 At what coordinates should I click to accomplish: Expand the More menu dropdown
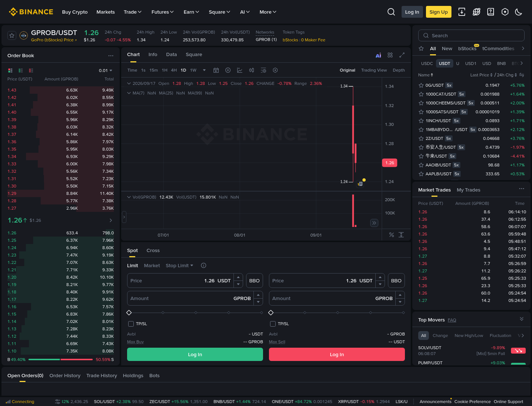coord(268,12)
